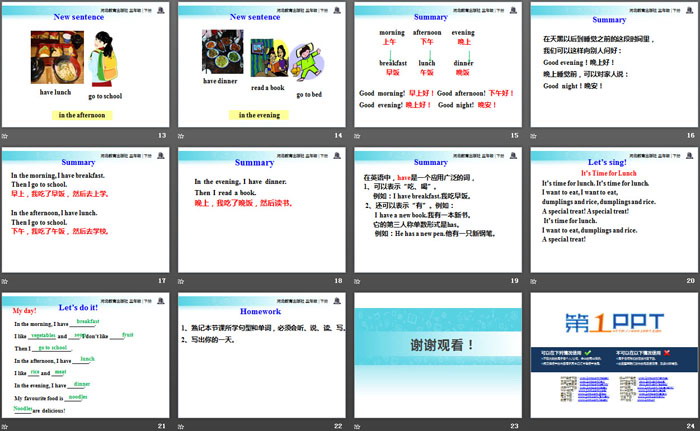
Task: Select slide 21 Let's do it thumbnail
Action: 85,355
